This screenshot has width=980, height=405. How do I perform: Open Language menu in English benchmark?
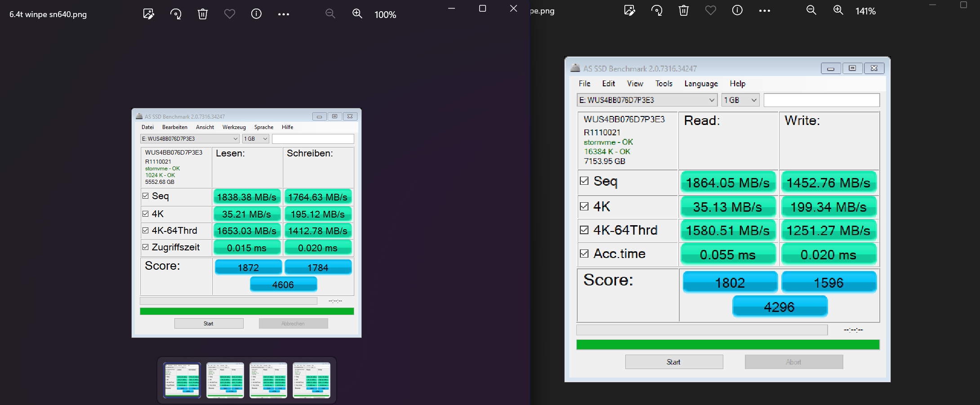click(x=701, y=84)
